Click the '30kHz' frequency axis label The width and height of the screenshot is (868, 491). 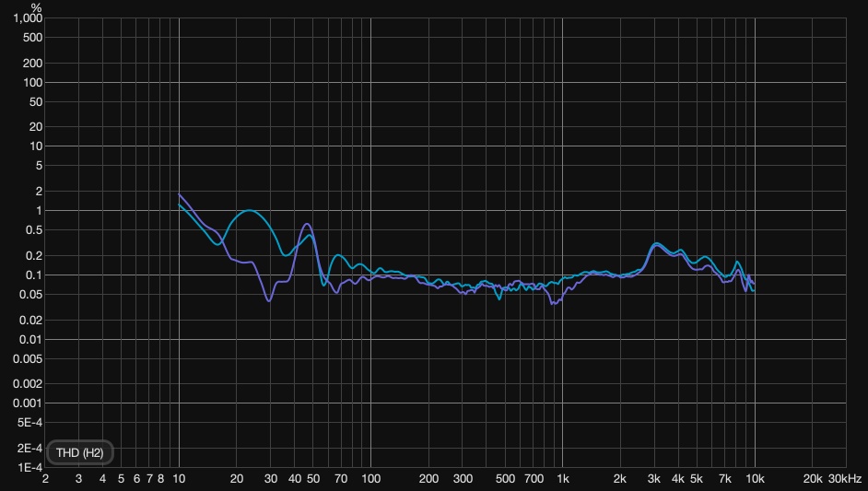tap(845, 479)
